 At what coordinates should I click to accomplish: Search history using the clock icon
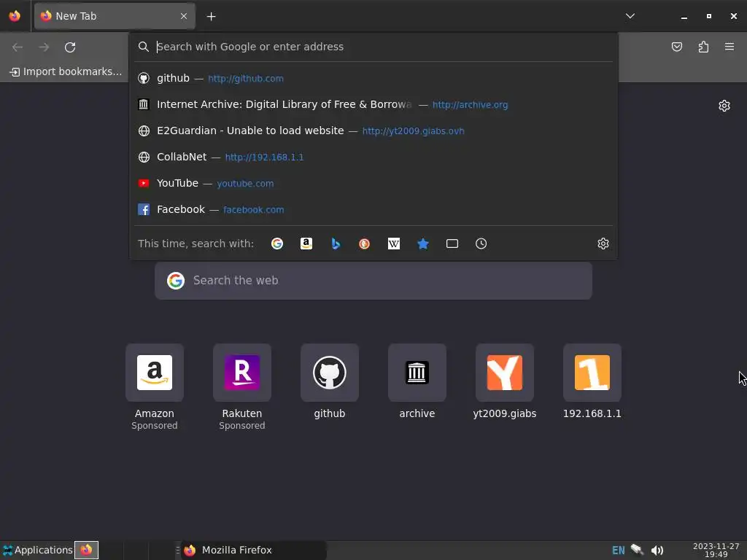(481, 244)
